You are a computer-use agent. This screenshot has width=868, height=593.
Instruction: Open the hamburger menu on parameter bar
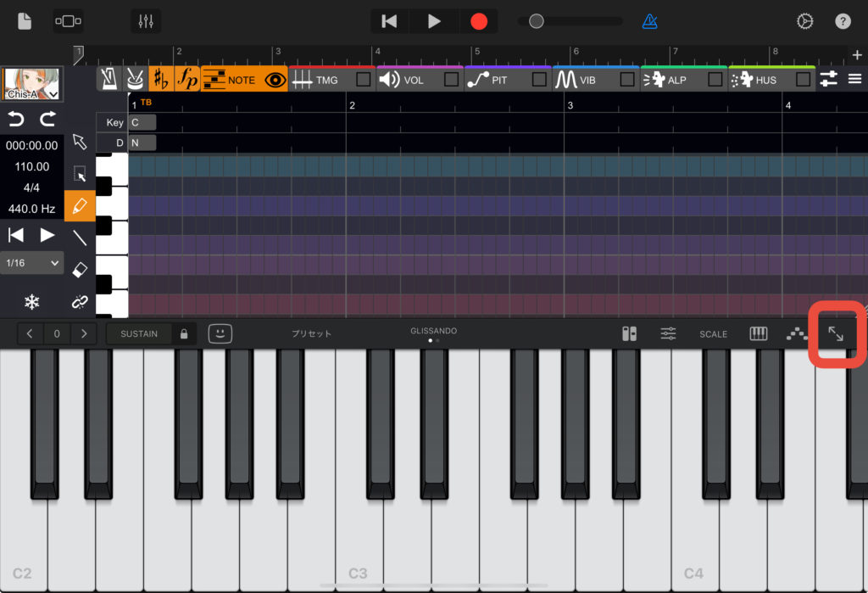tap(854, 79)
